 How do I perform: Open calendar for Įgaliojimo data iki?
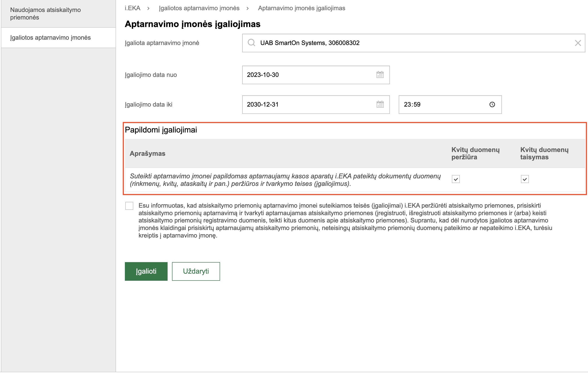(x=380, y=104)
